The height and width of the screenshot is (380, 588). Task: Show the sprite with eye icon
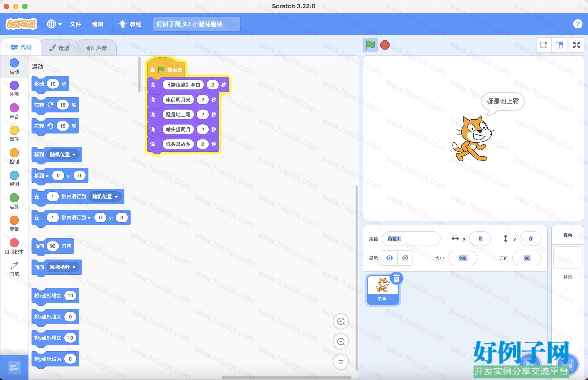coord(390,258)
